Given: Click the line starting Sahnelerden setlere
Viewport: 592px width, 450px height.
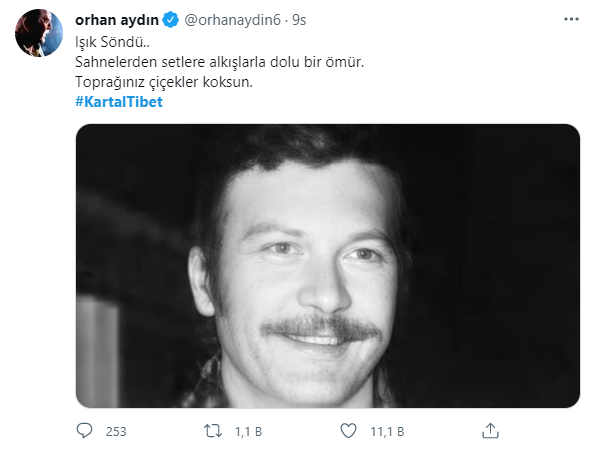Looking at the screenshot, I should click(219, 62).
